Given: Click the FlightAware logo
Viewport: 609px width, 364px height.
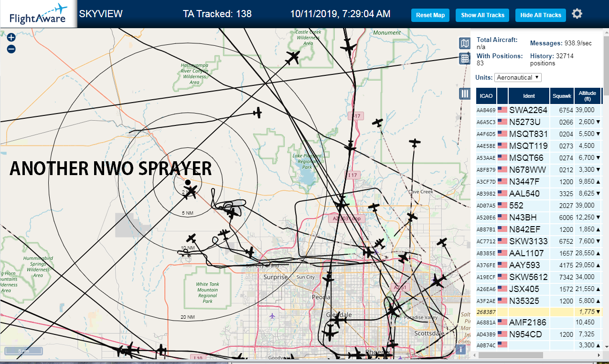Looking at the screenshot, I should [x=38, y=14].
